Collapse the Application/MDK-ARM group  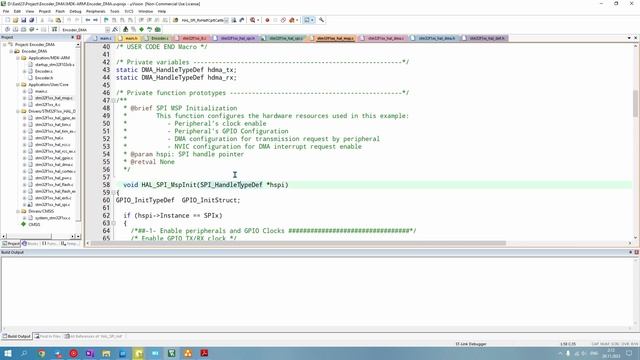(x=18, y=58)
